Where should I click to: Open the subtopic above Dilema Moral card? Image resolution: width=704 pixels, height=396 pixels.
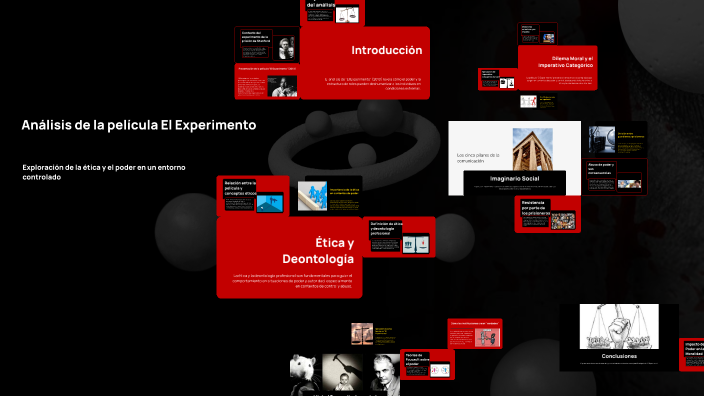click(537, 34)
